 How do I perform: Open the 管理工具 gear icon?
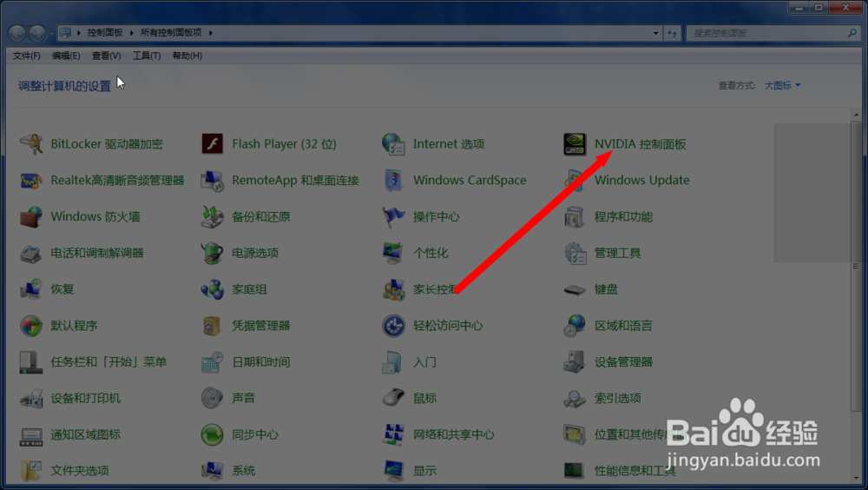click(575, 254)
